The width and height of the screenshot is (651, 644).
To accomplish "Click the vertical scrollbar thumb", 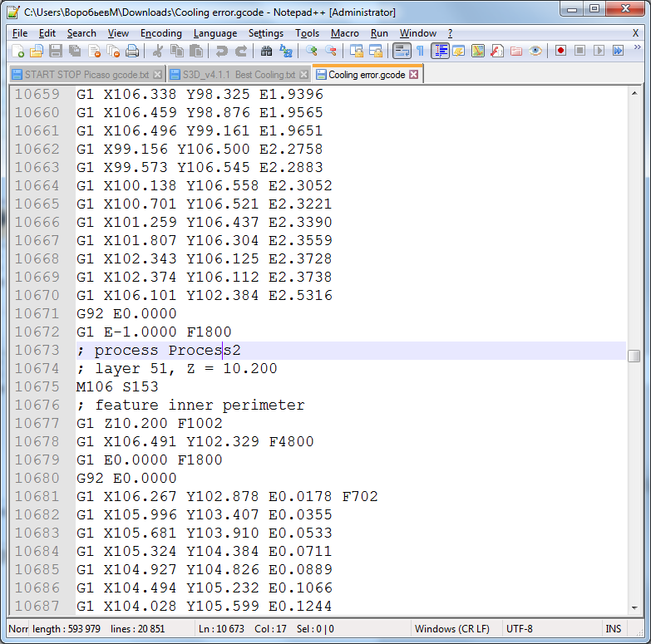I will point(634,356).
